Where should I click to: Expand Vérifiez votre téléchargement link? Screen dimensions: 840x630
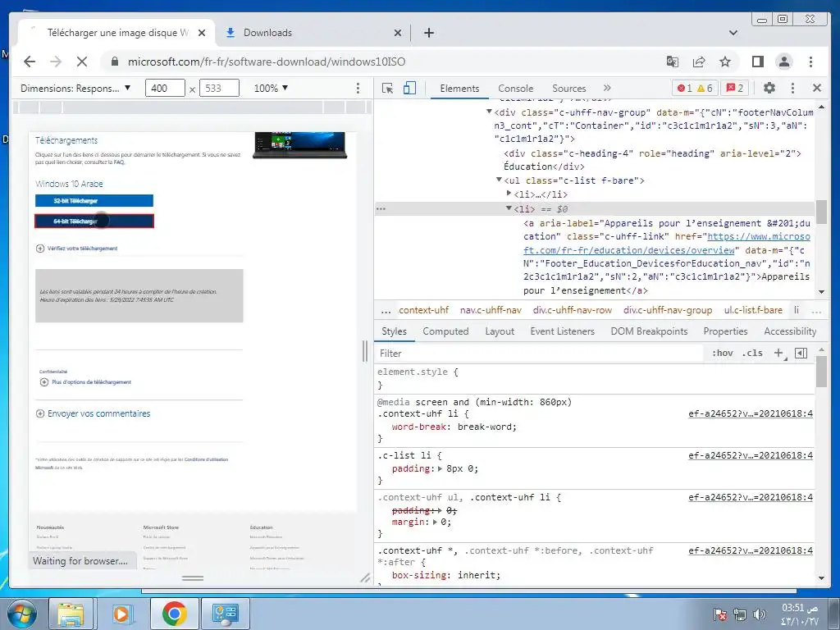point(76,249)
